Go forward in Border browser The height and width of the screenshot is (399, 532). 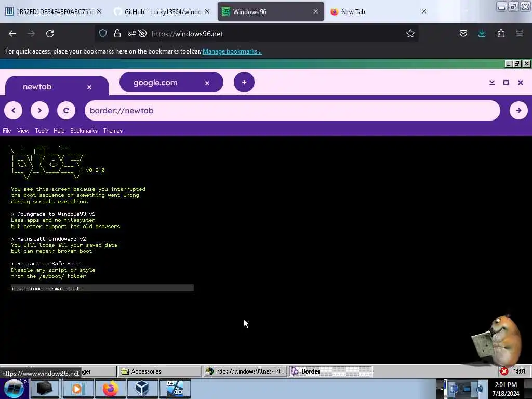[x=39, y=110]
